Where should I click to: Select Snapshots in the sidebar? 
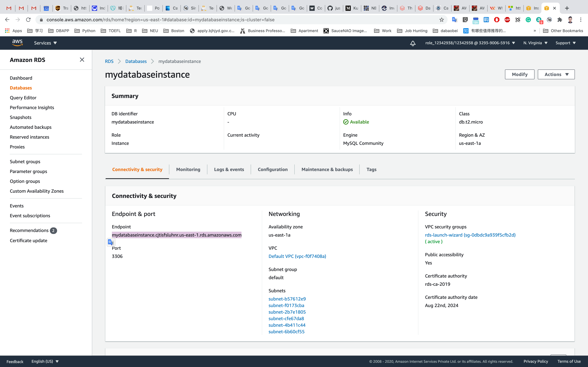click(21, 117)
